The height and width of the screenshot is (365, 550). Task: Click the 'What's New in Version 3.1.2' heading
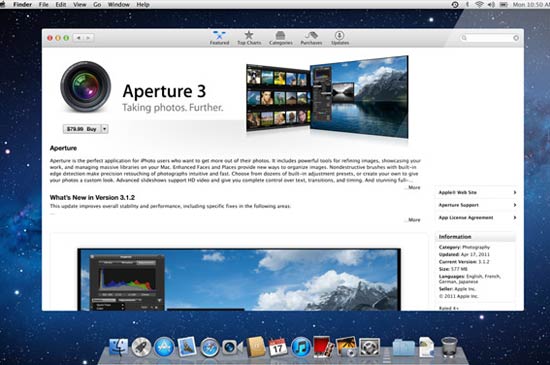pos(92,198)
